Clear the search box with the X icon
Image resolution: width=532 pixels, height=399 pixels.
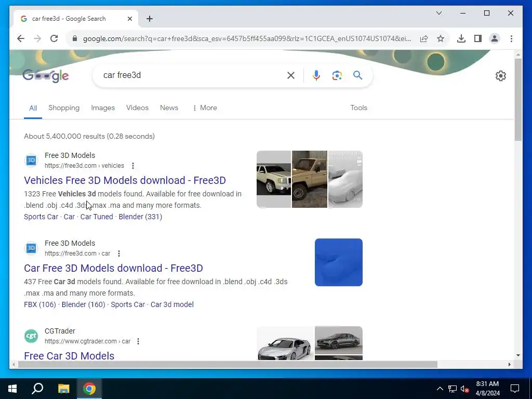pos(291,75)
